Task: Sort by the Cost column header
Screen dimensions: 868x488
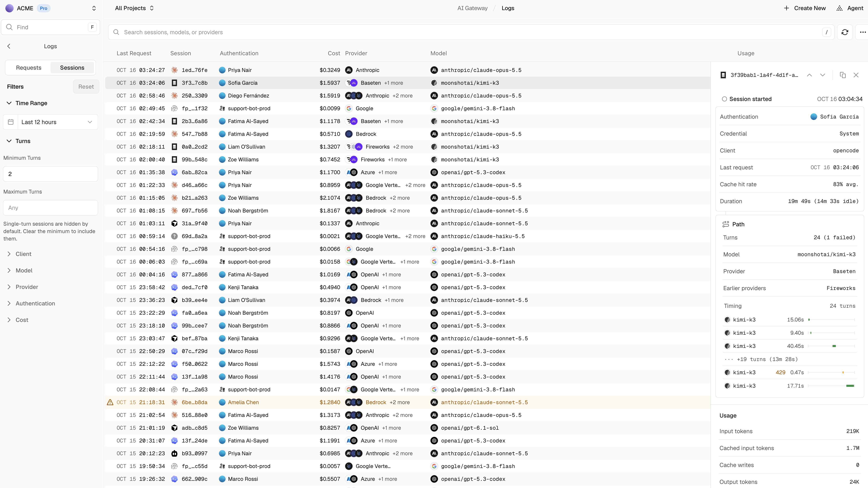Action: [x=334, y=53]
